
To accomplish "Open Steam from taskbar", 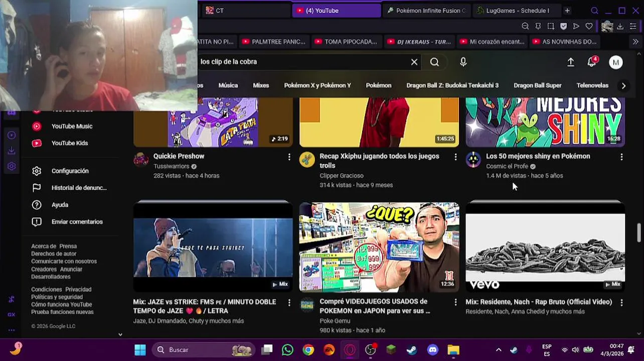I will click(412, 350).
